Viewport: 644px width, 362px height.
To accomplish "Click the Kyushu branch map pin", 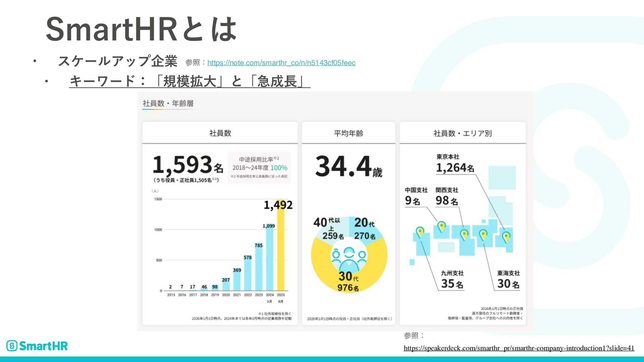I will 420,232.
